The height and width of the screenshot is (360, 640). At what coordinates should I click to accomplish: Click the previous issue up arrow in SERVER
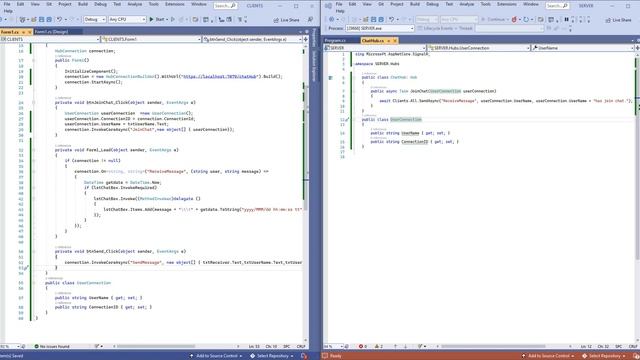click(395, 346)
